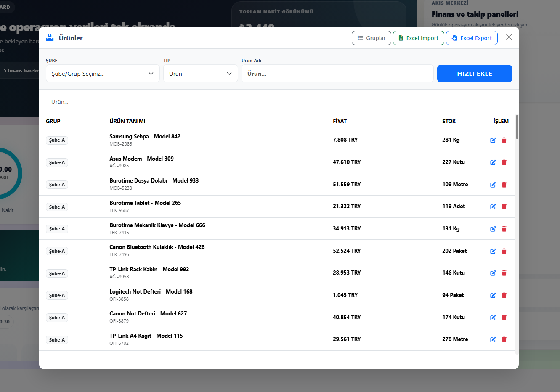Edit Canon Bluetooth Kulaklık Model 428

493,251
